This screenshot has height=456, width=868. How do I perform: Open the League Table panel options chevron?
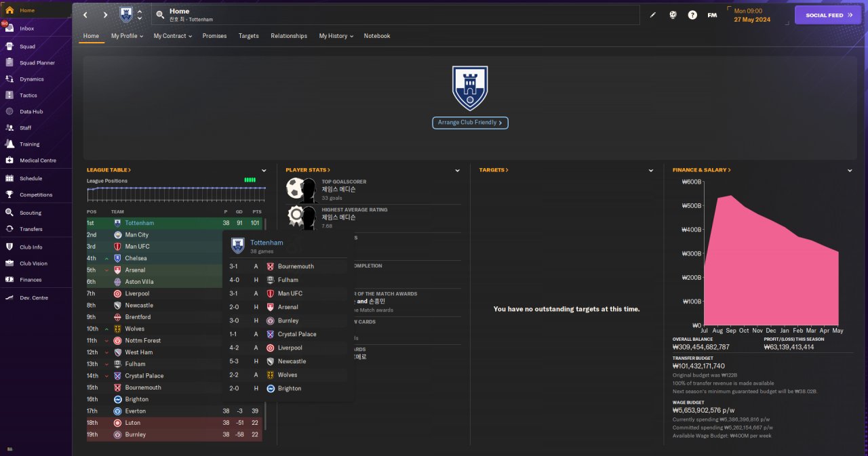point(264,170)
